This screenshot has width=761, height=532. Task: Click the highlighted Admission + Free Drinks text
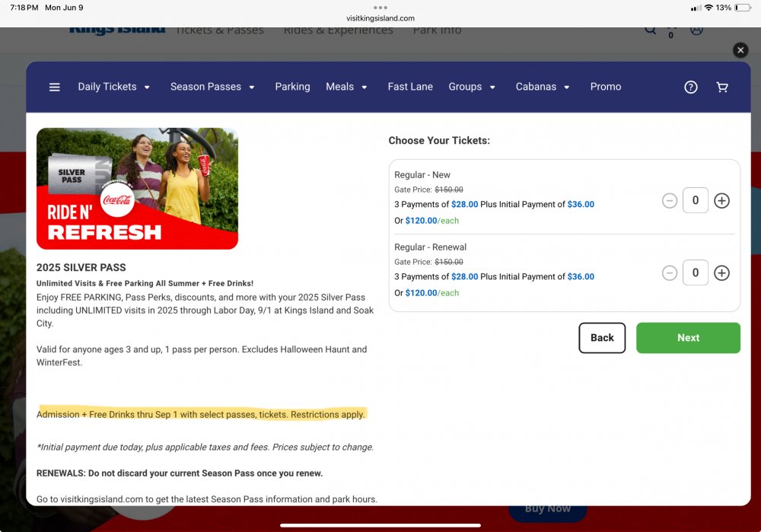(x=200, y=415)
